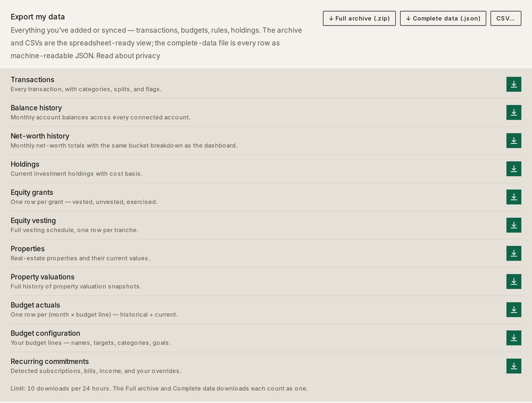Image resolution: width=532 pixels, height=403 pixels.
Task: Open the Read about privacy link
Action: 128,56
